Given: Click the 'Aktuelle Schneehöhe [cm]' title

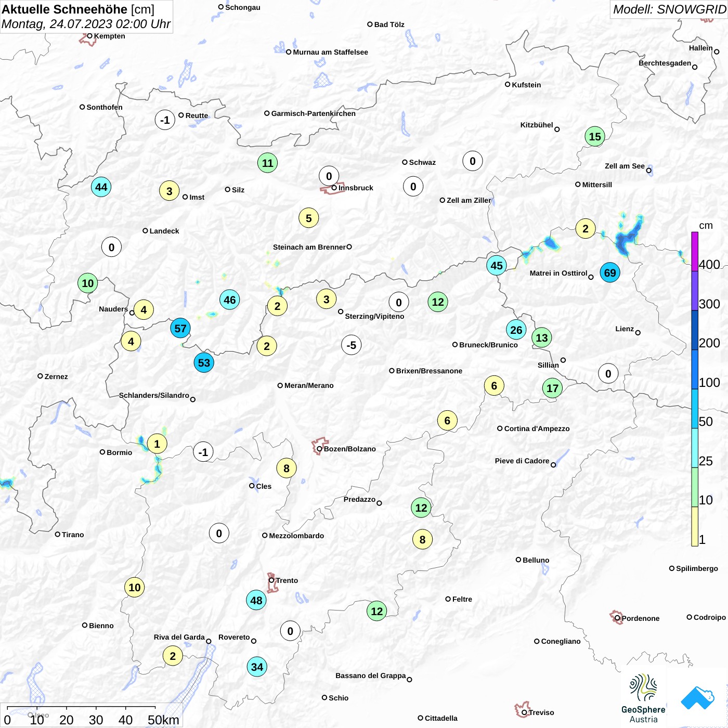Looking at the screenshot, I should [78, 9].
